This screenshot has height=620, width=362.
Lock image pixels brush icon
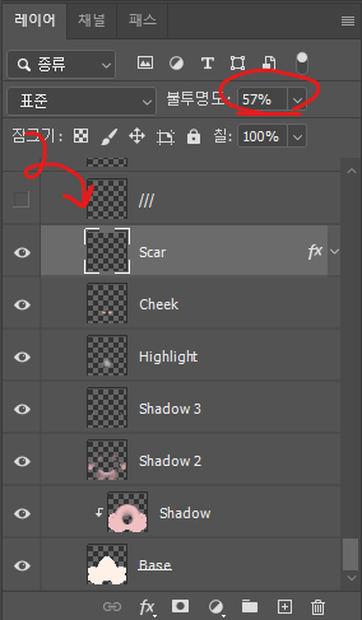coord(108,137)
